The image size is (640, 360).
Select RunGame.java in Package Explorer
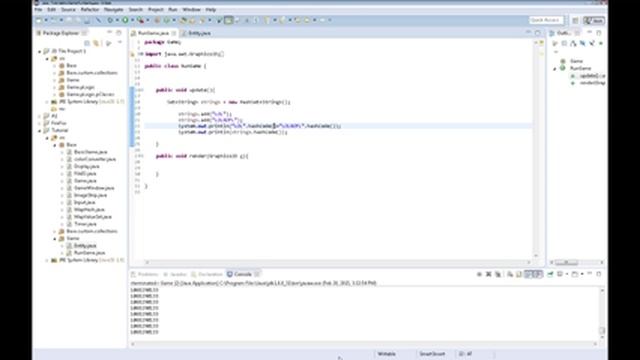pyautogui.click(x=89, y=253)
